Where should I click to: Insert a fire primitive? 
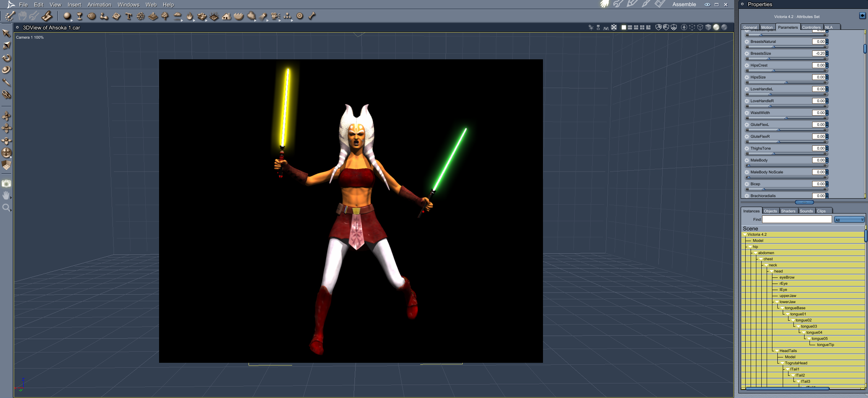click(190, 16)
